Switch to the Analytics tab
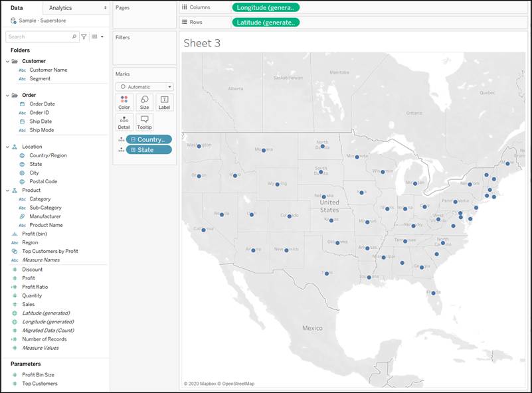The width and height of the screenshot is (532, 393). point(60,7)
